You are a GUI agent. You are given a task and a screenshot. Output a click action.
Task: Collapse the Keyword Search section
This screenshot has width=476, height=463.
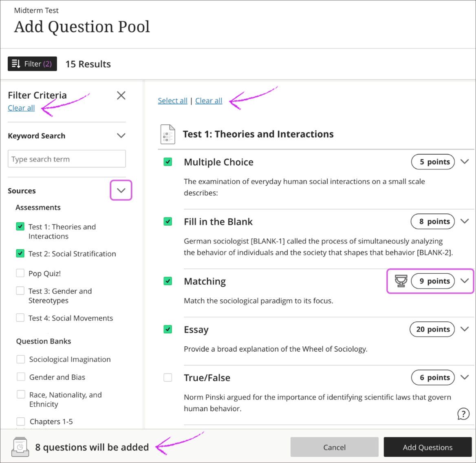point(121,135)
